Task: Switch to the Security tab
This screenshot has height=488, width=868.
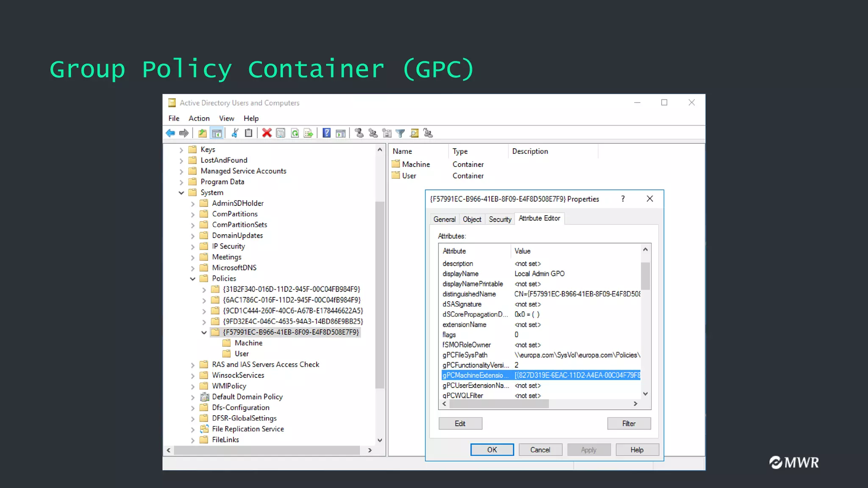Action: pyautogui.click(x=500, y=219)
